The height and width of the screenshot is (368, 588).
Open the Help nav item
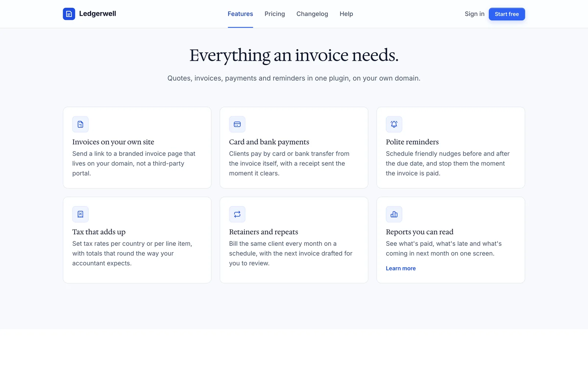tap(346, 14)
